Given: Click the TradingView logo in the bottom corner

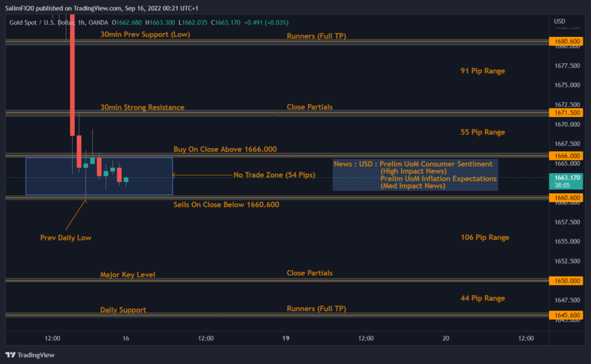Looking at the screenshot, I should click(30, 355).
